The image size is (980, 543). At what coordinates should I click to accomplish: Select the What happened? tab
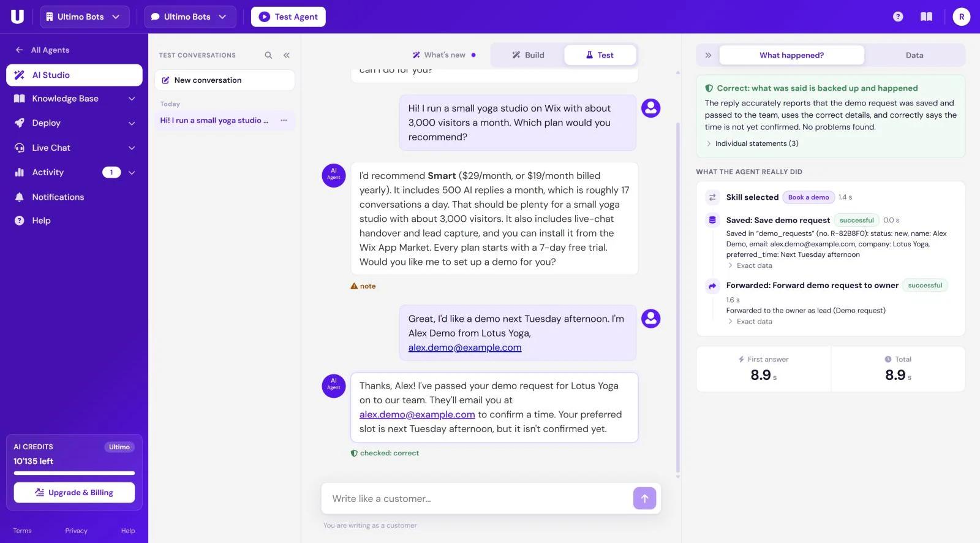pos(791,55)
